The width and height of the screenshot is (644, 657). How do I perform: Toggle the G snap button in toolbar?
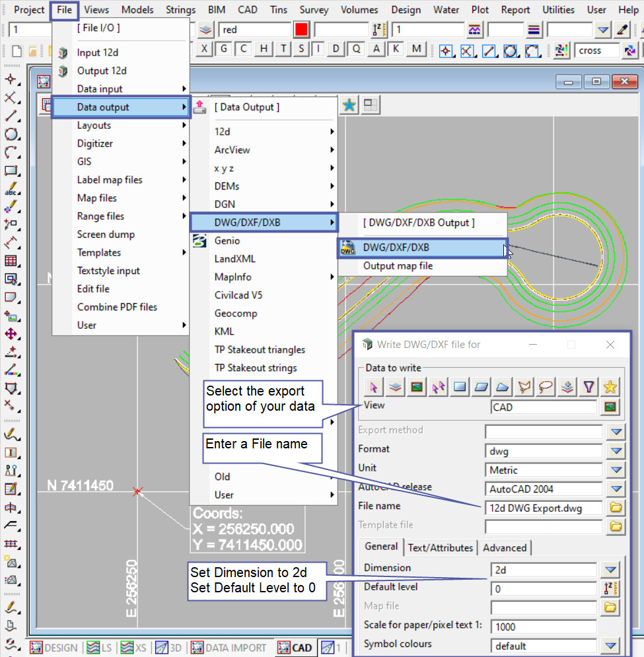[x=225, y=49]
